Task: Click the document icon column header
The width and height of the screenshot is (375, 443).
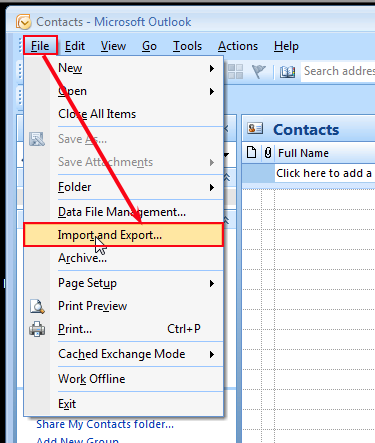Action: (x=251, y=153)
